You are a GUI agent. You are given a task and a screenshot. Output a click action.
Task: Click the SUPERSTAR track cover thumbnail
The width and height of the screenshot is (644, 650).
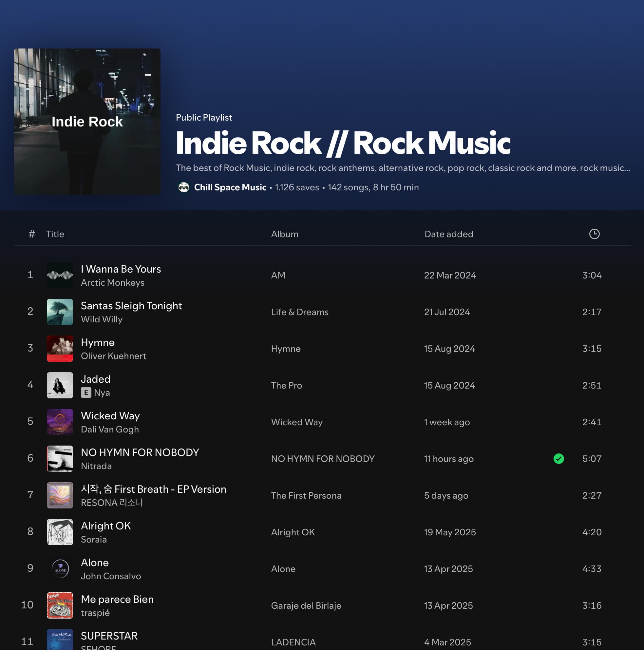coord(60,640)
